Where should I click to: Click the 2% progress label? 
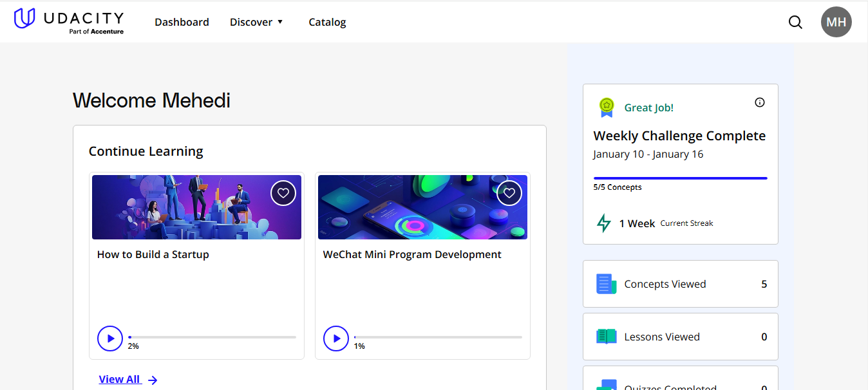tap(133, 346)
